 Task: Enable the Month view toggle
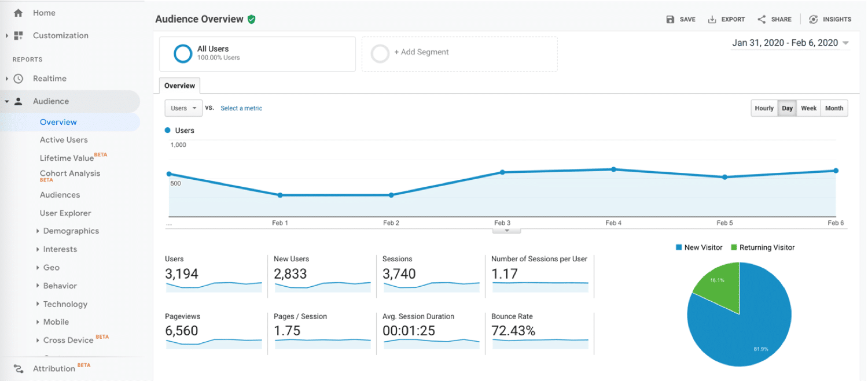[834, 108]
